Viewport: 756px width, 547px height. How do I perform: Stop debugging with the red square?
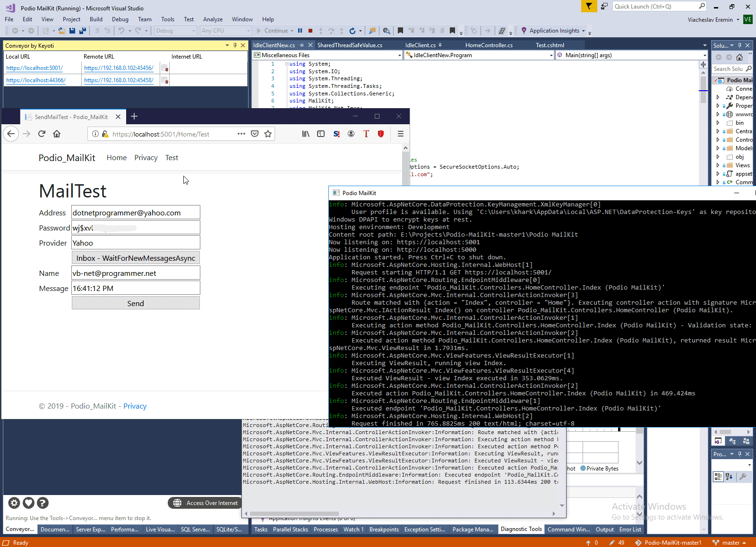(310, 31)
